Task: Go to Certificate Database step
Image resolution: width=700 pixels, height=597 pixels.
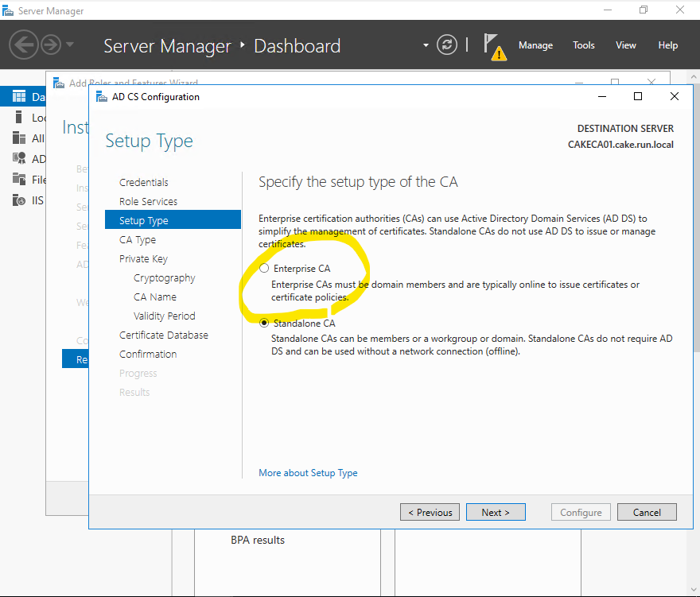Action: 163,335
